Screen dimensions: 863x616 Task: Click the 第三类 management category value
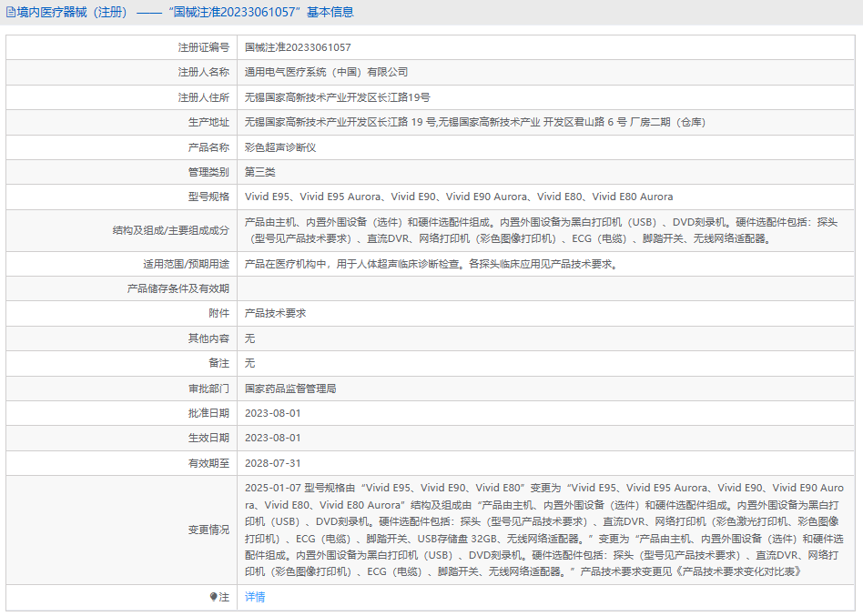[259, 172]
